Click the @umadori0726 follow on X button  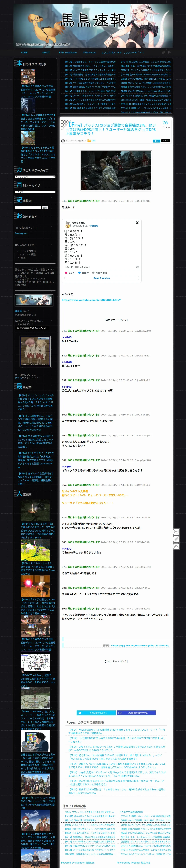32,328
